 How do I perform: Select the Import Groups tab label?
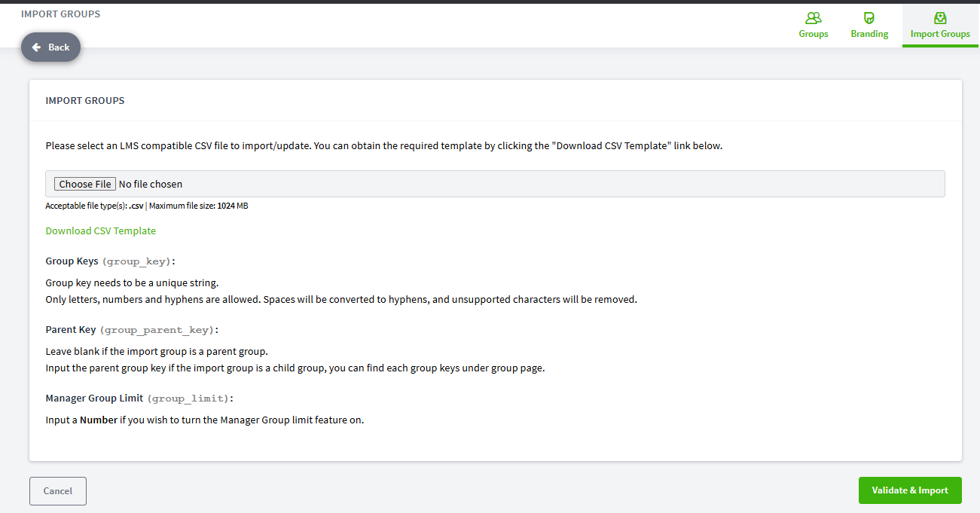(x=940, y=34)
